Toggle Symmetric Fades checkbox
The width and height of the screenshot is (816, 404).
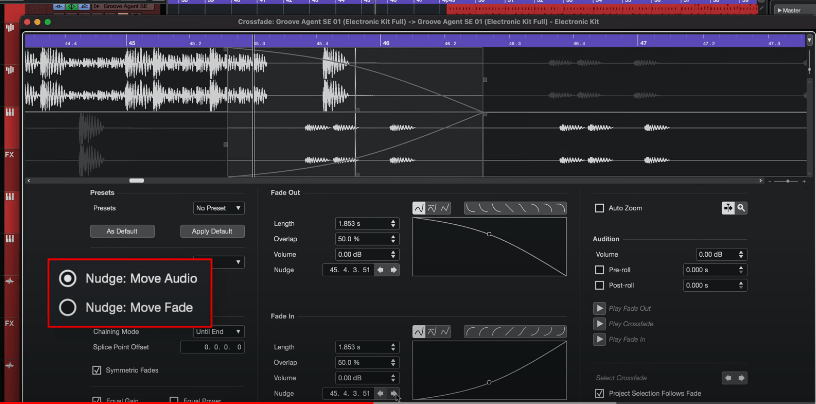tap(96, 370)
